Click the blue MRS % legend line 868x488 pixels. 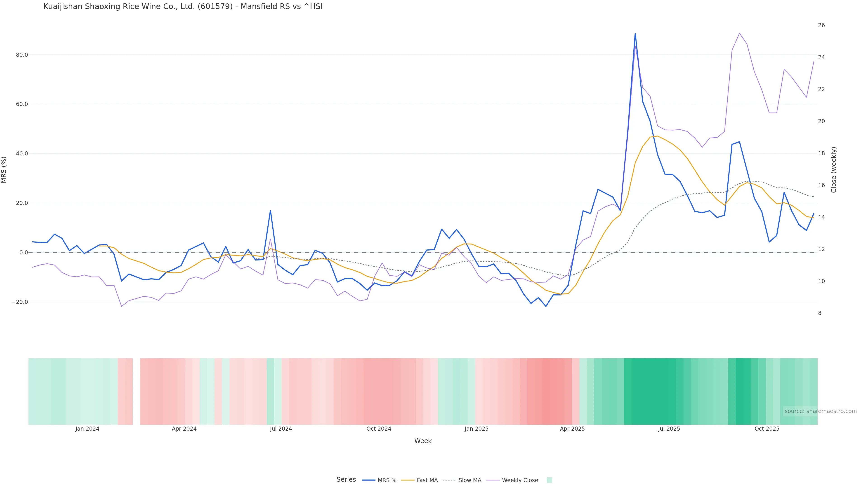[369, 480]
